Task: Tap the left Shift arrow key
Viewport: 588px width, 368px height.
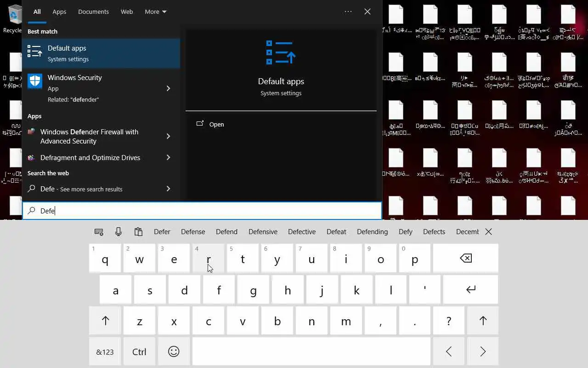Action: (x=105, y=321)
